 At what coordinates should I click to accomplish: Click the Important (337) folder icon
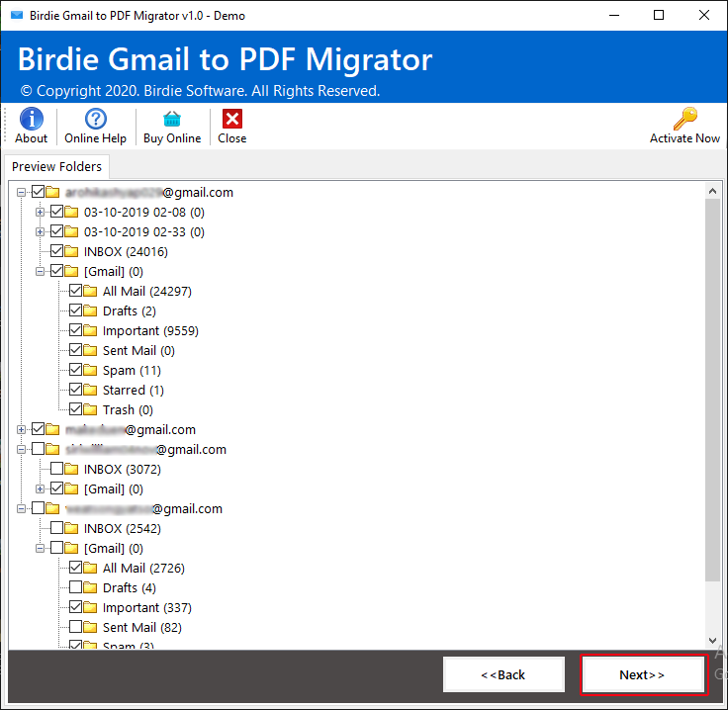[90, 607]
